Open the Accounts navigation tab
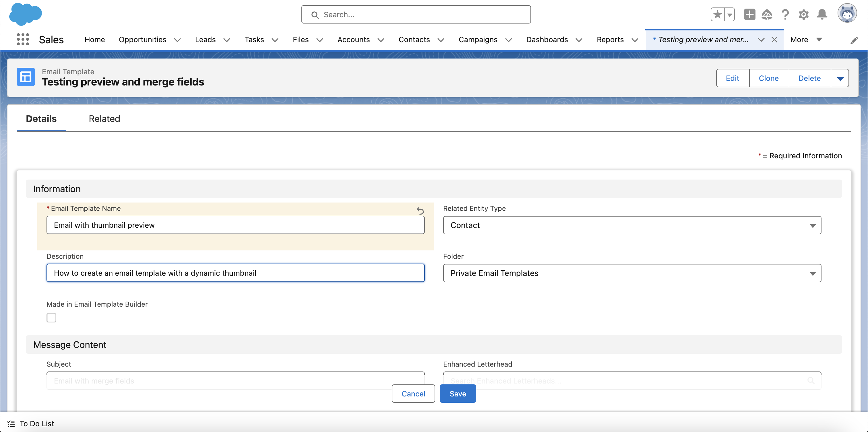Screen dimensions: 868x432 [353, 40]
